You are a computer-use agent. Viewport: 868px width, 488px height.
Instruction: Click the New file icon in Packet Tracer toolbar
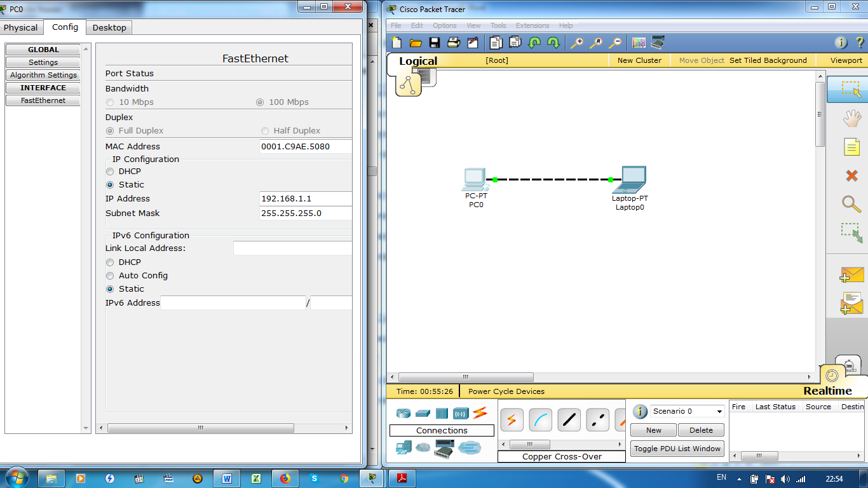click(397, 43)
